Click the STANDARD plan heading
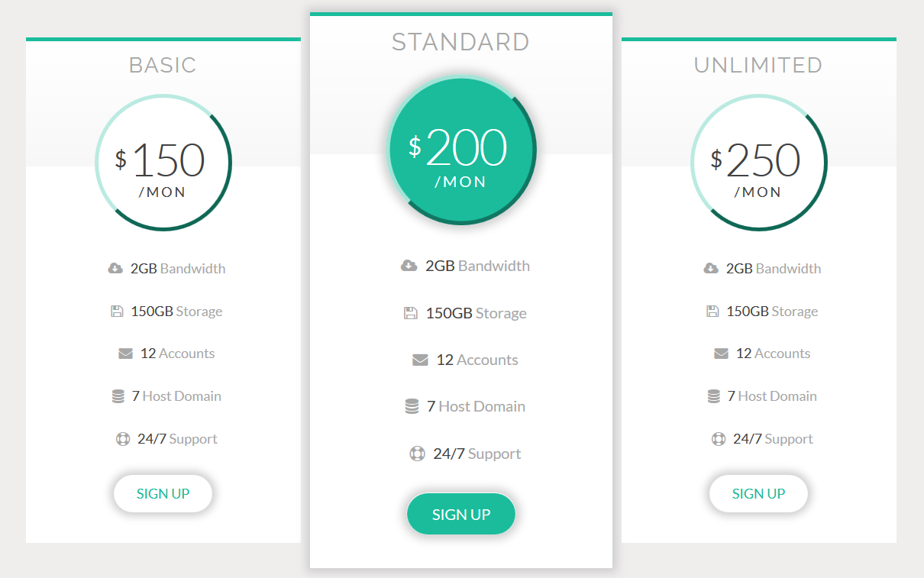This screenshot has width=924, height=578. point(460,42)
